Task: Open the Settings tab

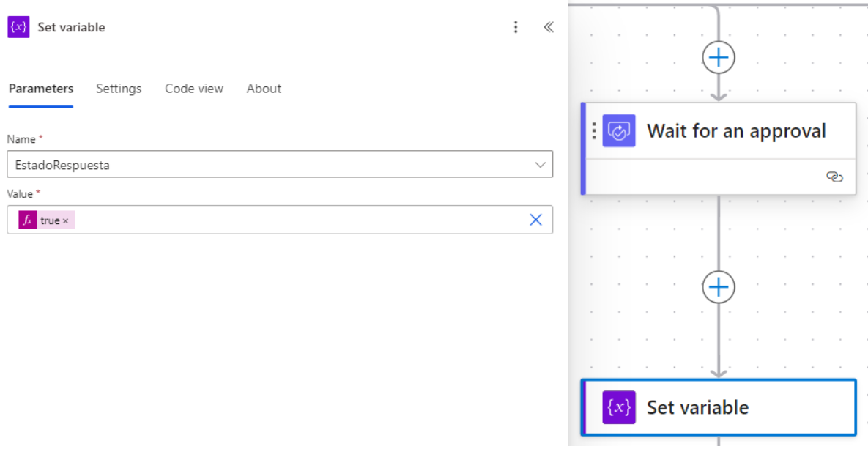Action: click(119, 89)
